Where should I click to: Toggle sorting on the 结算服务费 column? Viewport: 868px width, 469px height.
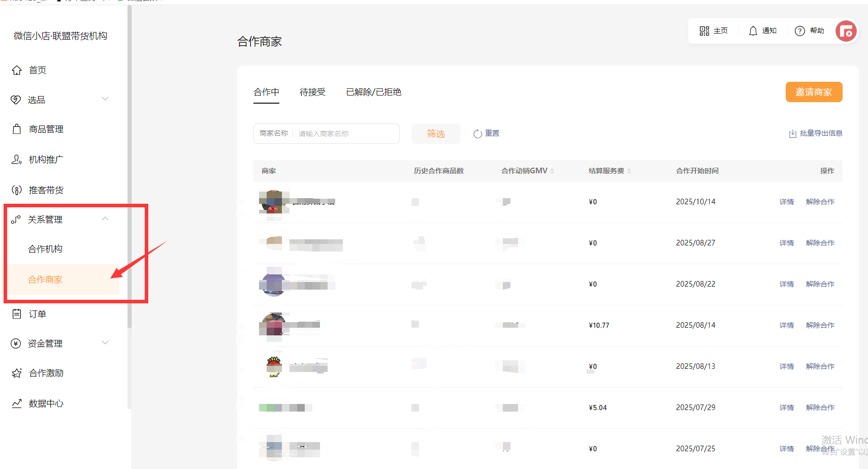point(629,171)
